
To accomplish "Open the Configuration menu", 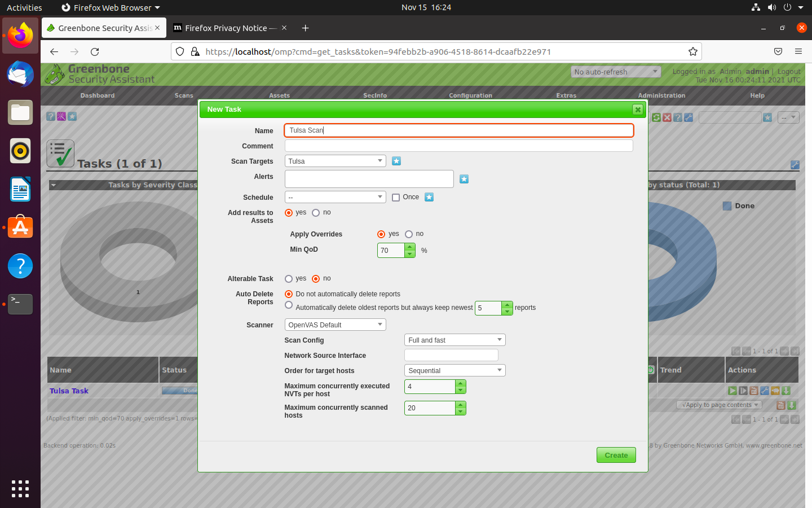I will [x=470, y=95].
